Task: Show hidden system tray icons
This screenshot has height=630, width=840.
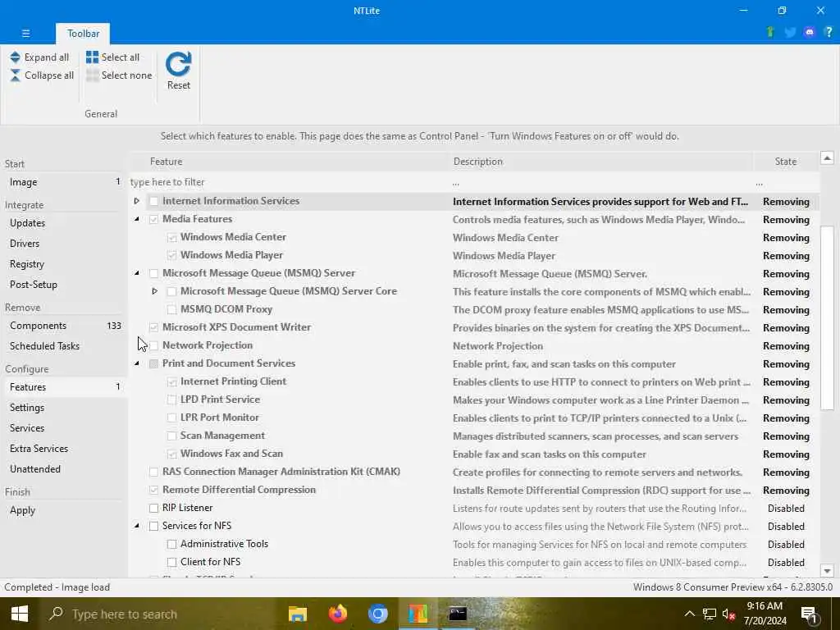Action: click(689, 614)
